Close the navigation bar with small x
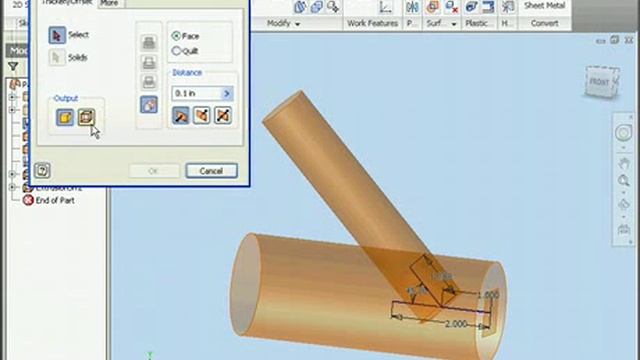The height and width of the screenshot is (360, 640). coord(631,117)
